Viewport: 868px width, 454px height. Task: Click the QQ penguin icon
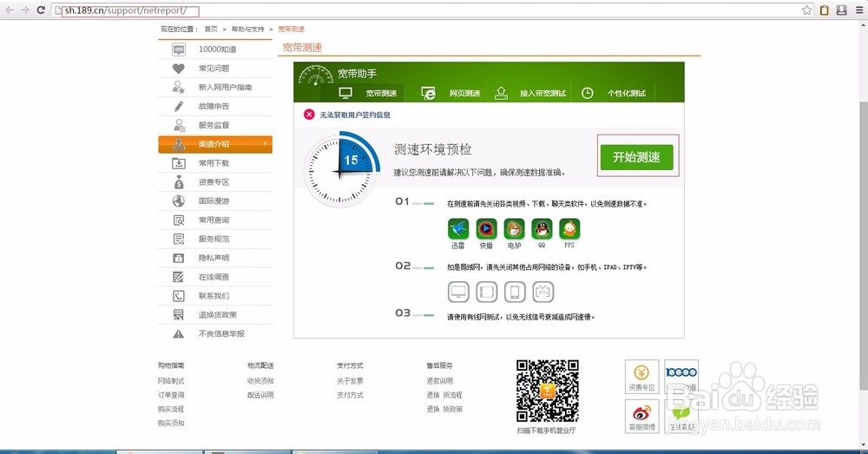pos(542,228)
